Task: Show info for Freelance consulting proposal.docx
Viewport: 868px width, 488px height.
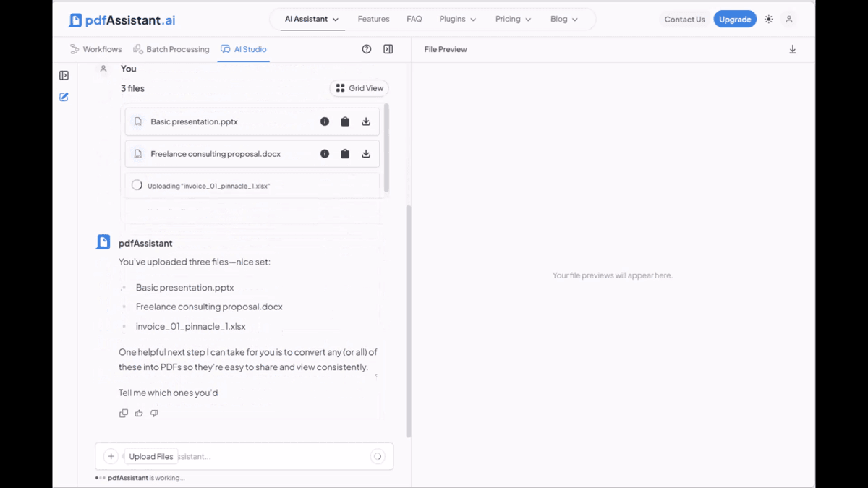Action: tap(325, 154)
